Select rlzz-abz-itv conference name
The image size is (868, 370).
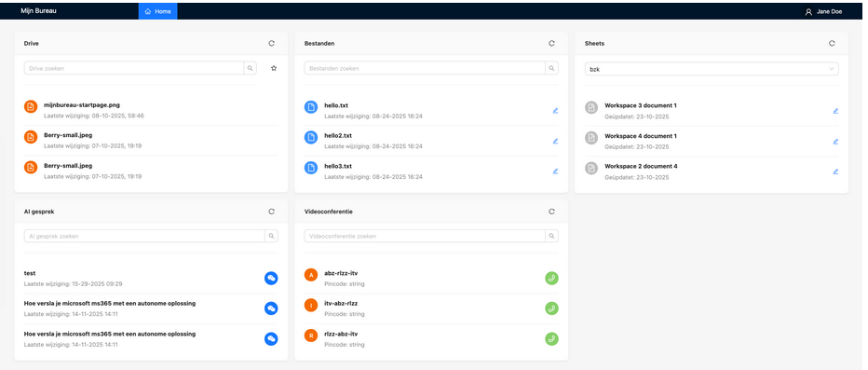[341, 334]
